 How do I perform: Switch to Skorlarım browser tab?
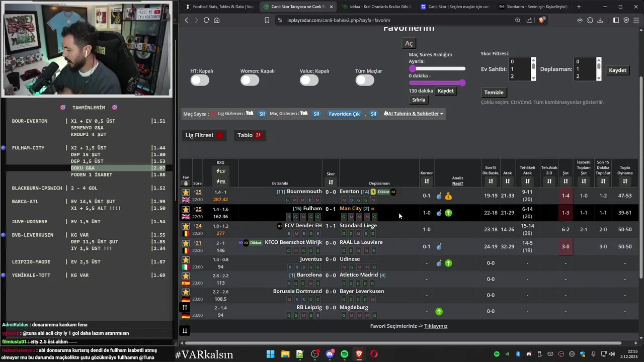pyautogui.click(x=533, y=7)
